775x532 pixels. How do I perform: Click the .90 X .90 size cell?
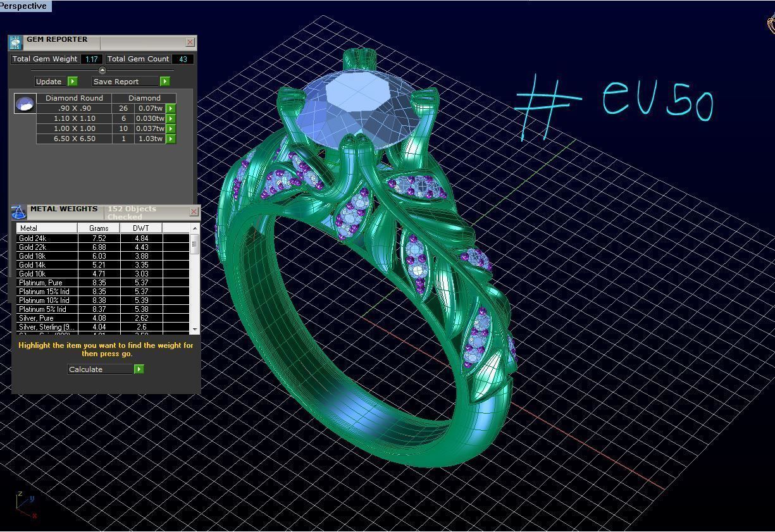[74, 108]
